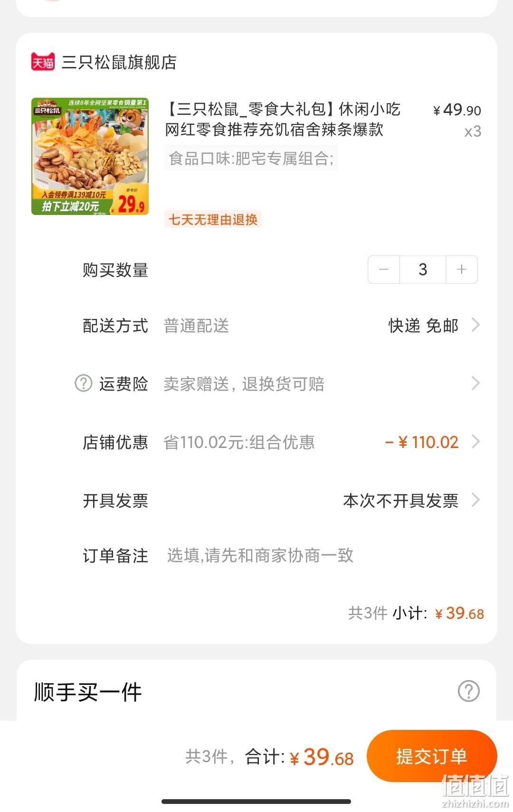513x812 pixels.
Task: Tap the 七天无理由退换 return policy tag
Action: [x=213, y=219]
